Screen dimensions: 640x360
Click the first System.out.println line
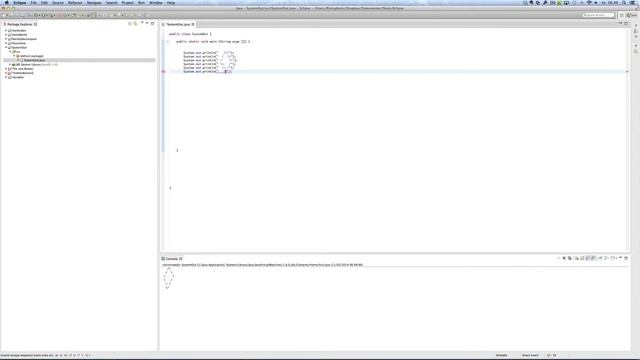click(209, 53)
